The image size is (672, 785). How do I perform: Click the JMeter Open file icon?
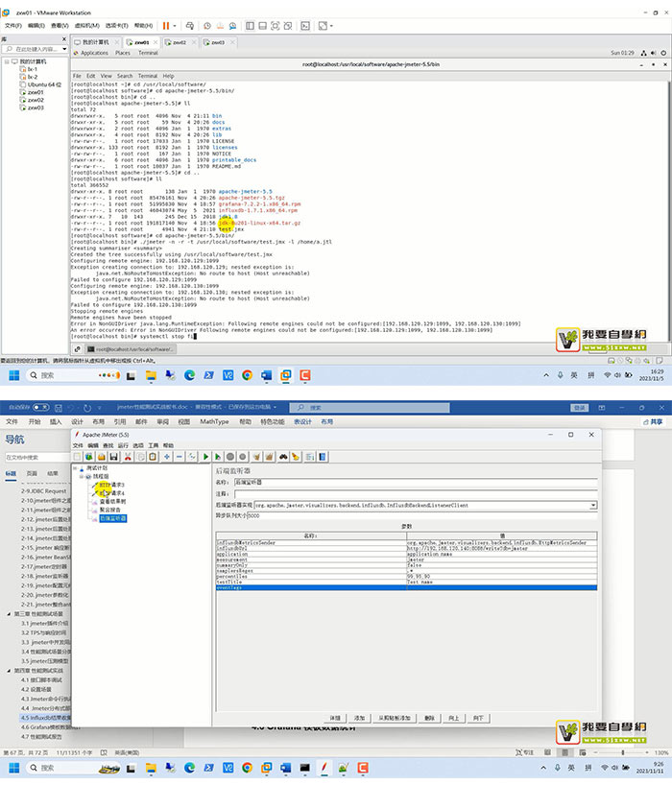101,457
